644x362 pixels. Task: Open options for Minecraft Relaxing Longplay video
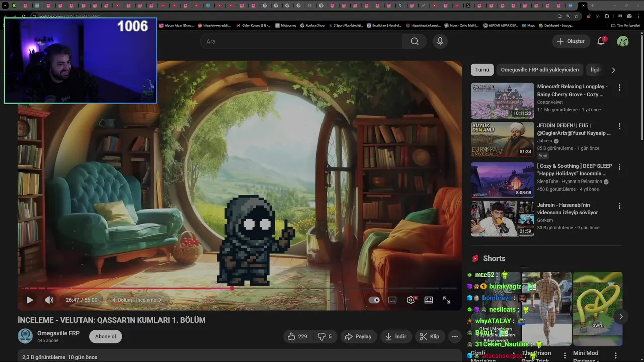point(619,87)
